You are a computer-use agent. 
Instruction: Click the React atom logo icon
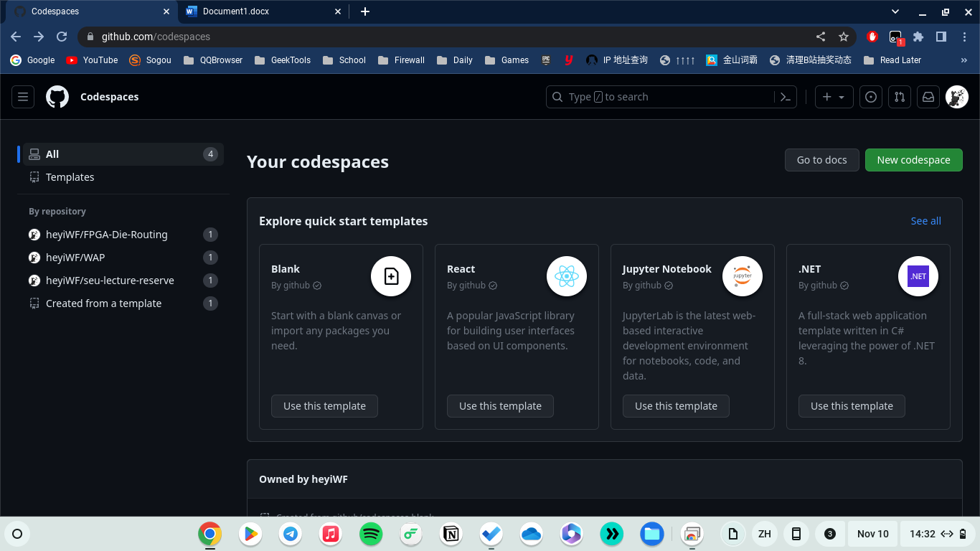pos(567,276)
